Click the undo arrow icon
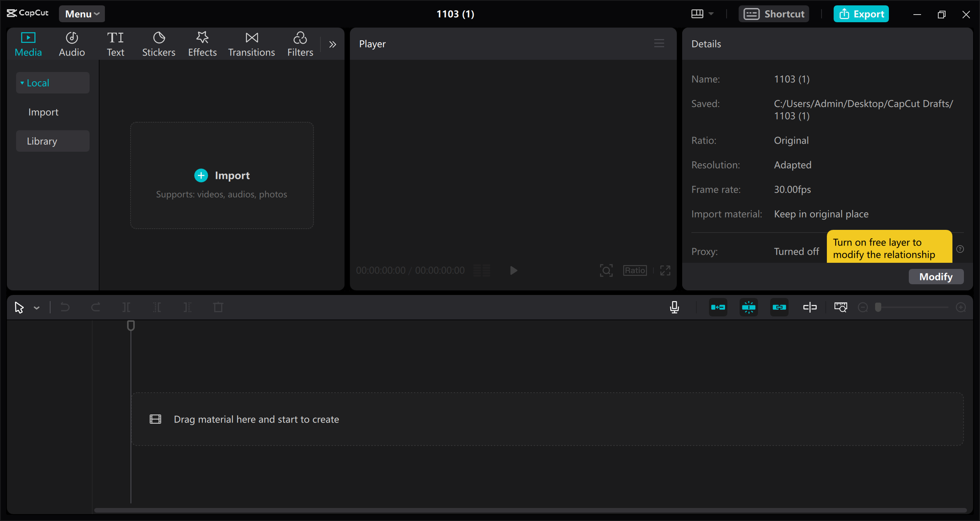The width and height of the screenshot is (980, 521). (65, 307)
